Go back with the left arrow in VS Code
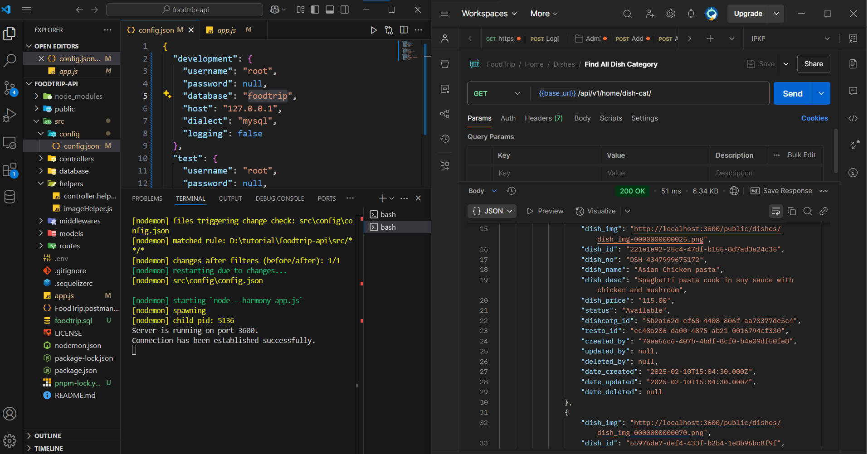The height and width of the screenshot is (454, 868). click(80, 10)
